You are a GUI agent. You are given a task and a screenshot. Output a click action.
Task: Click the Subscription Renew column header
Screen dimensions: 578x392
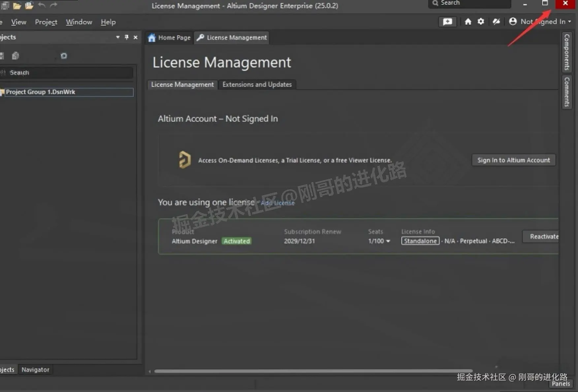pyautogui.click(x=312, y=232)
